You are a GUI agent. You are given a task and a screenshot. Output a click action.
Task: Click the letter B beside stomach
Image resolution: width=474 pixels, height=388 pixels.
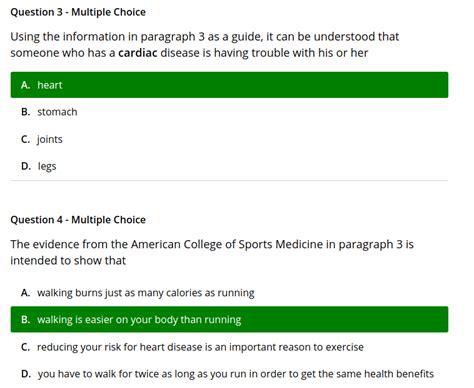pos(25,112)
